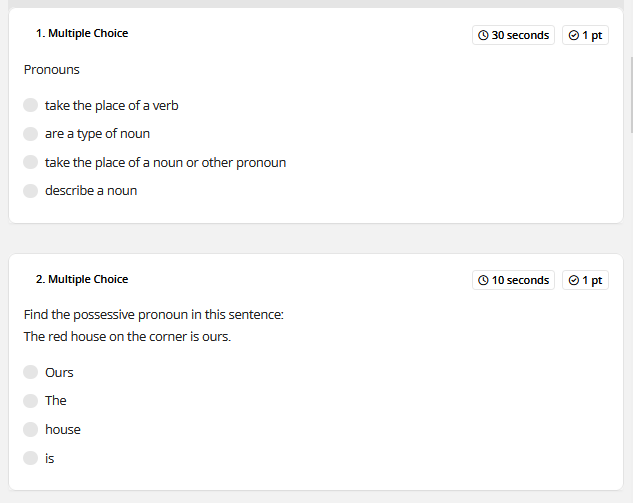Click the clock icon beside 10 seconds
This screenshot has height=503, width=633.
pyautogui.click(x=483, y=280)
